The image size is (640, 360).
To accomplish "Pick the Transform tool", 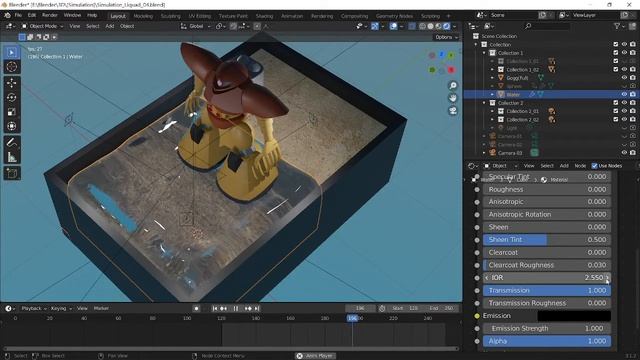I will pos(11,126).
